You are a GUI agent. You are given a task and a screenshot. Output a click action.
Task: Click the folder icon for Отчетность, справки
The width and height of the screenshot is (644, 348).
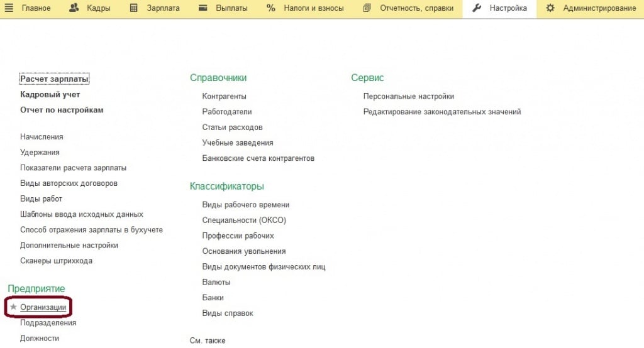coord(367,8)
